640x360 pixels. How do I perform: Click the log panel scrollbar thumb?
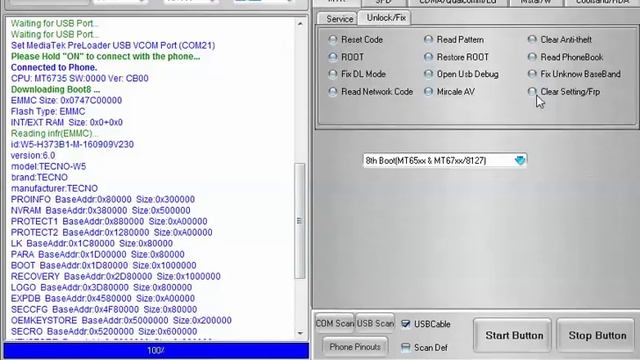coord(300,221)
